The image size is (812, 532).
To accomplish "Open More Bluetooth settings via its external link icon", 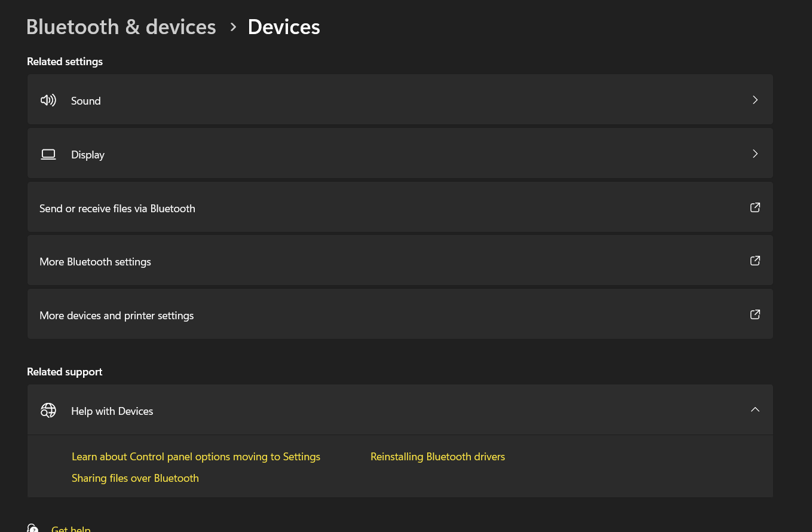I will point(755,261).
